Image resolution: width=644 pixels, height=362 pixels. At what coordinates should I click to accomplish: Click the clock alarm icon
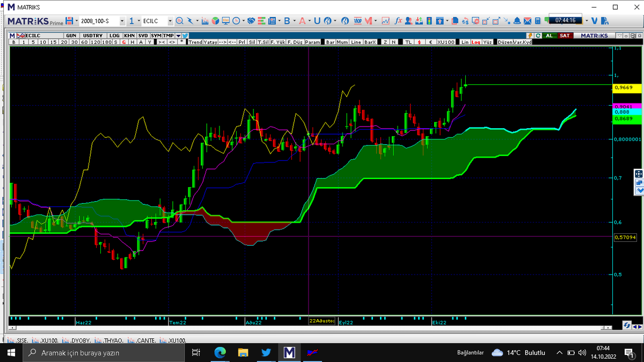tap(236, 21)
